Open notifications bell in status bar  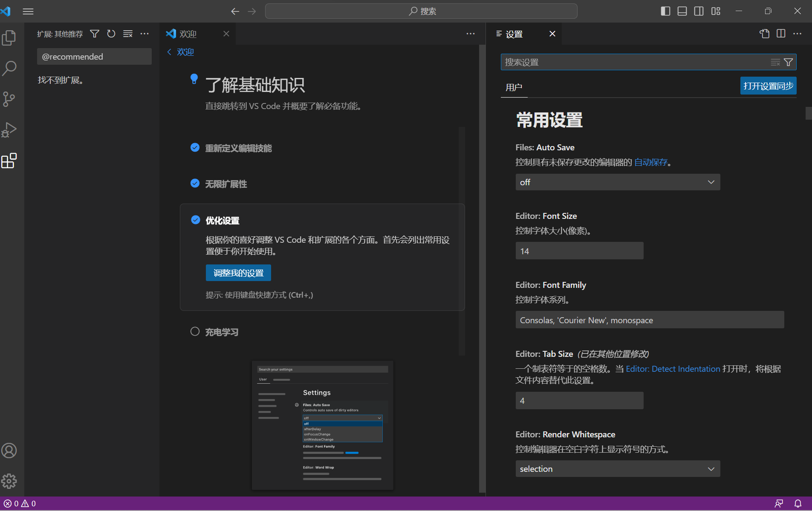tap(798, 504)
